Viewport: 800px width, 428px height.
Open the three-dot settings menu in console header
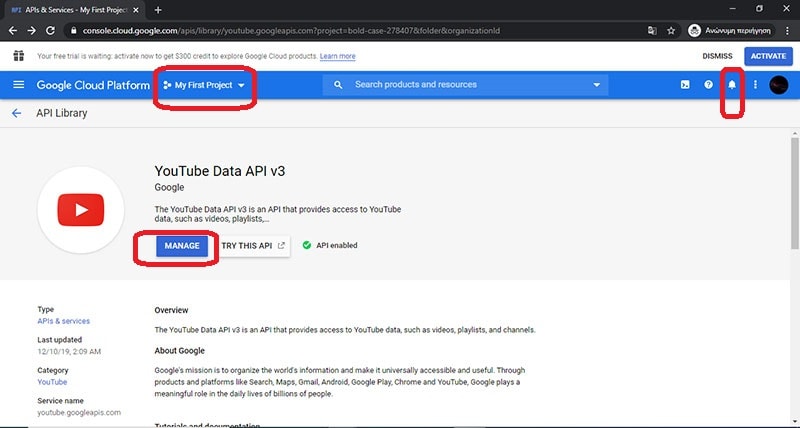[x=755, y=85]
